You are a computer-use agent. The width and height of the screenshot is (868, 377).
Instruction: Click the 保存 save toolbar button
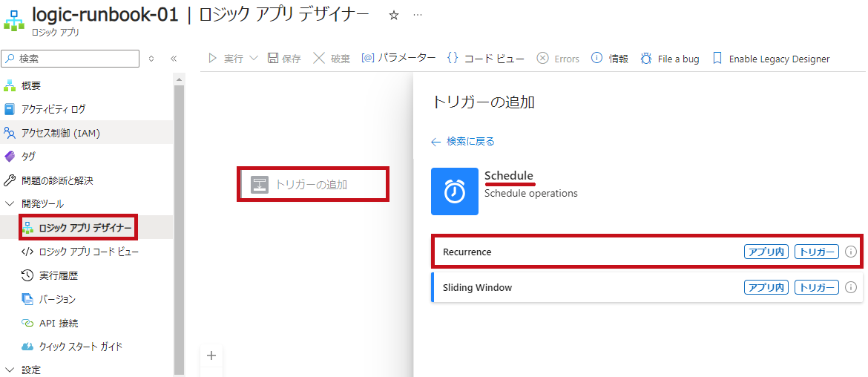[284, 59]
